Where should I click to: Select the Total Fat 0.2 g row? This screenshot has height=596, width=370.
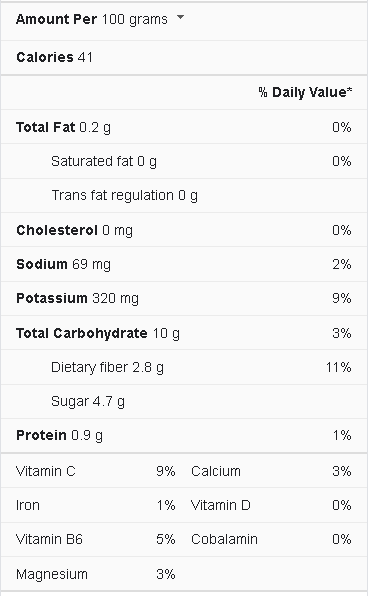point(184,127)
